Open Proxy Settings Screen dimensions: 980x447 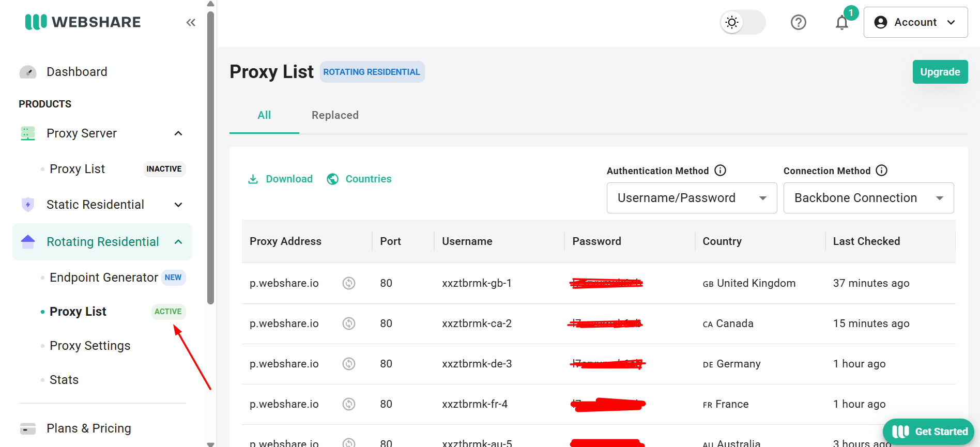pos(90,346)
